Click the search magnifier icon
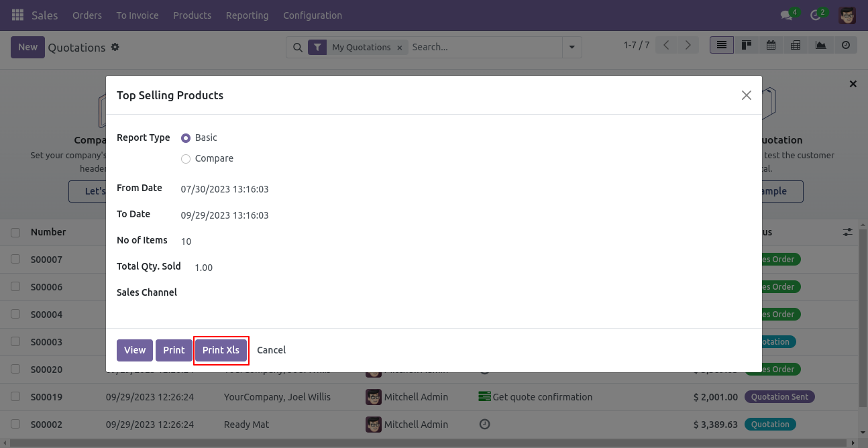 (x=297, y=47)
